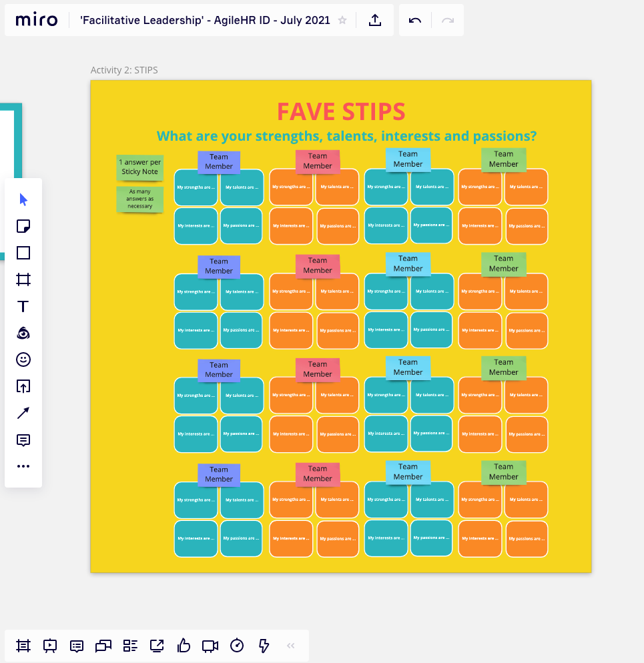The image size is (644, 663).
Task: Open the frames panel in bottom toolbar
Action: (x=23, y=646)
